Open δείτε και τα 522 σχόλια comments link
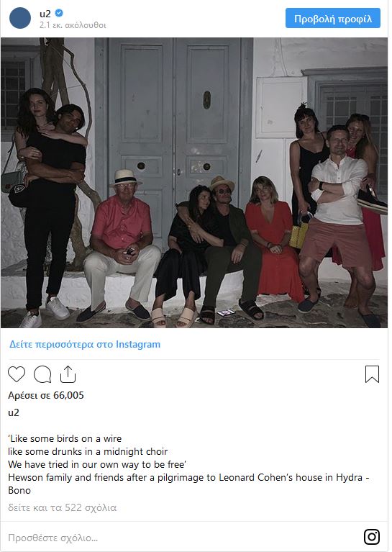 pyautogui.click(x=63, y=507)
